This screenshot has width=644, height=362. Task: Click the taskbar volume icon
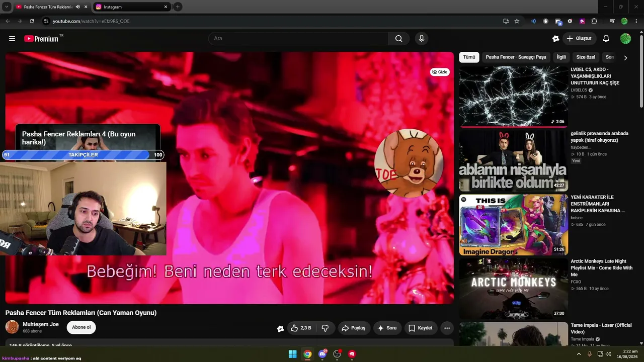pyautogui.click(x=608, y=354)
